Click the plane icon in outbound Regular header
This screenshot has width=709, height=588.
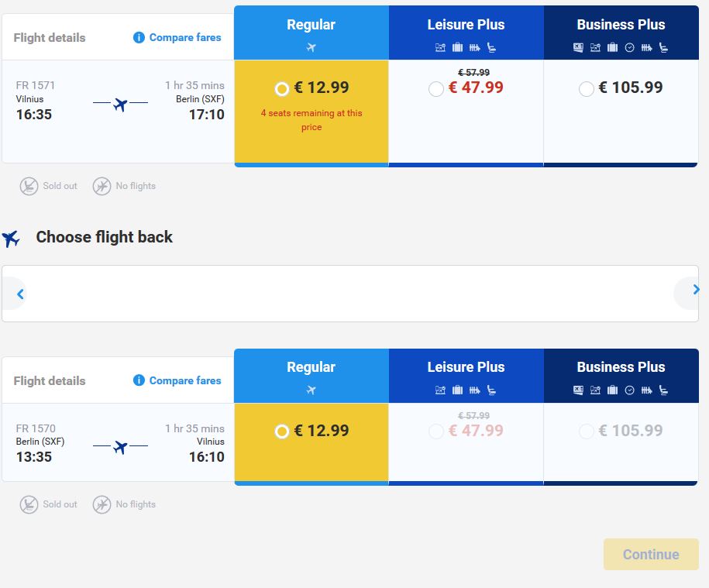311,47
